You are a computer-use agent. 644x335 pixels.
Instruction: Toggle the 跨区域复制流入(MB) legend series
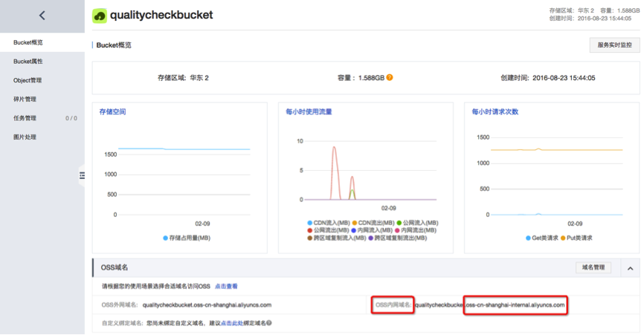click(337, 238)
